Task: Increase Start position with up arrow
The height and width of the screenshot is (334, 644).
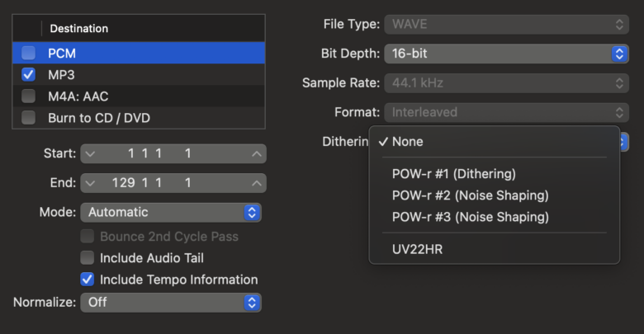Action: point(257,154)
